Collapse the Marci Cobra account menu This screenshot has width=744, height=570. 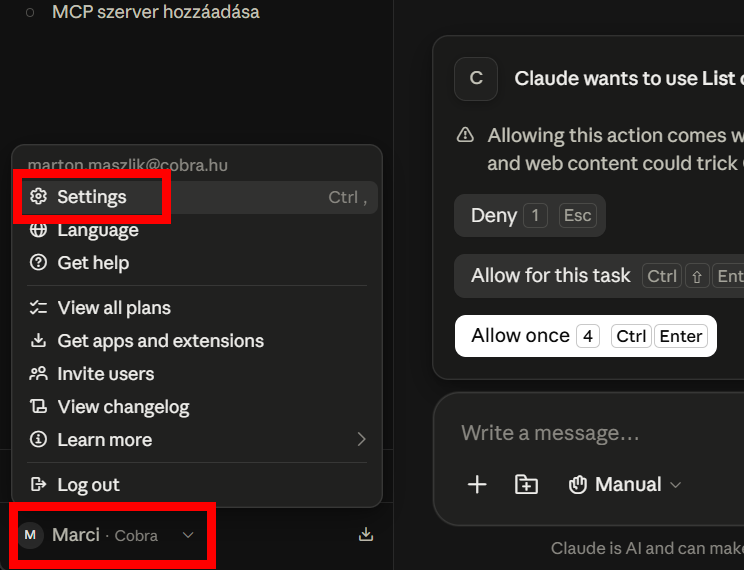click(x=109, y=535)
